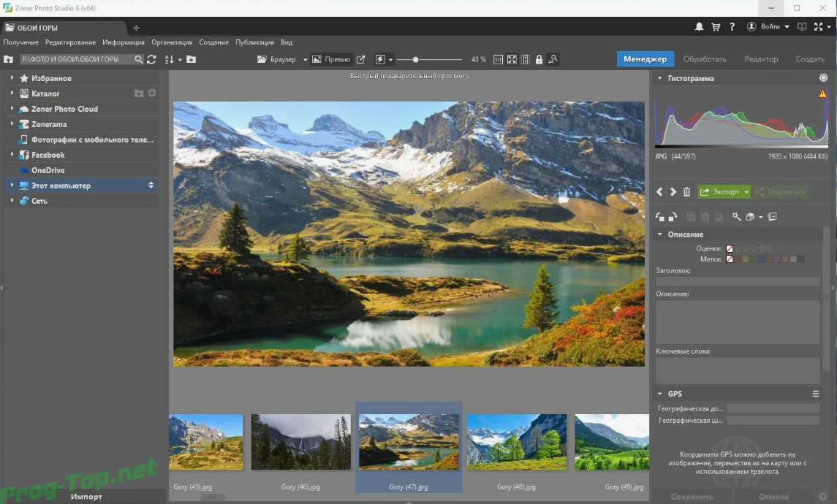The width and height of the screenshot is (837, 504).
Task: Click the help question mark icon
Action: (x=732, y=27)
